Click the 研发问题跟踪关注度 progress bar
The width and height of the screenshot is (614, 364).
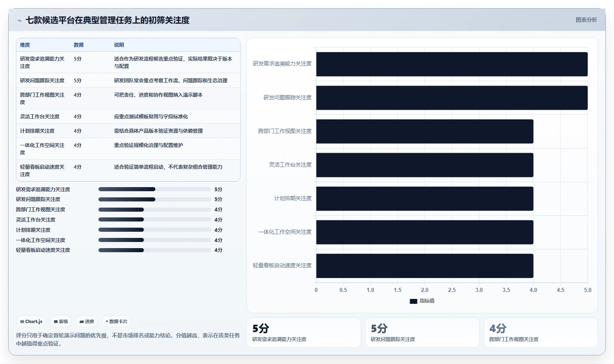155,199
